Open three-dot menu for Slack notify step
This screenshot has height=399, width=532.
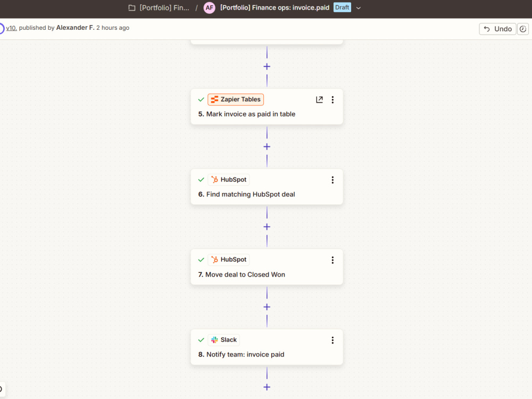332,340
